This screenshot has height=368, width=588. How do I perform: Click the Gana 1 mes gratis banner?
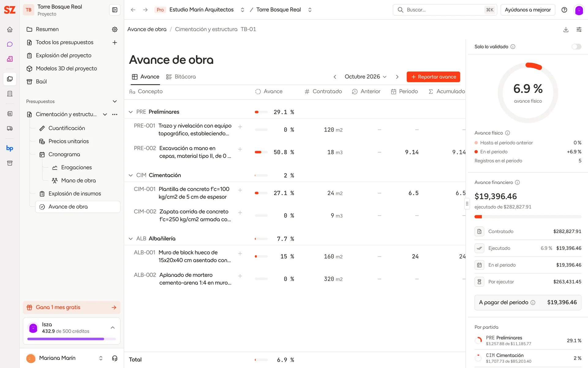(x=72, y=307)
